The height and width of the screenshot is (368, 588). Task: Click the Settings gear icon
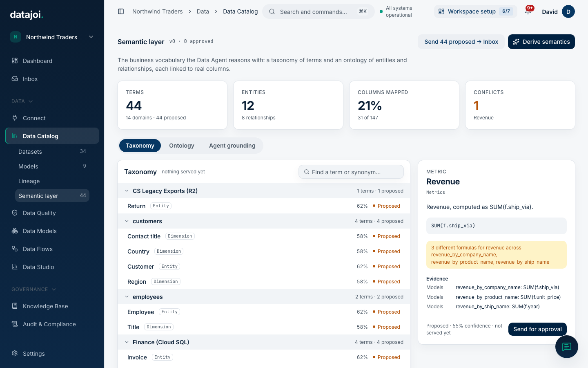click(x=15, y=353)
